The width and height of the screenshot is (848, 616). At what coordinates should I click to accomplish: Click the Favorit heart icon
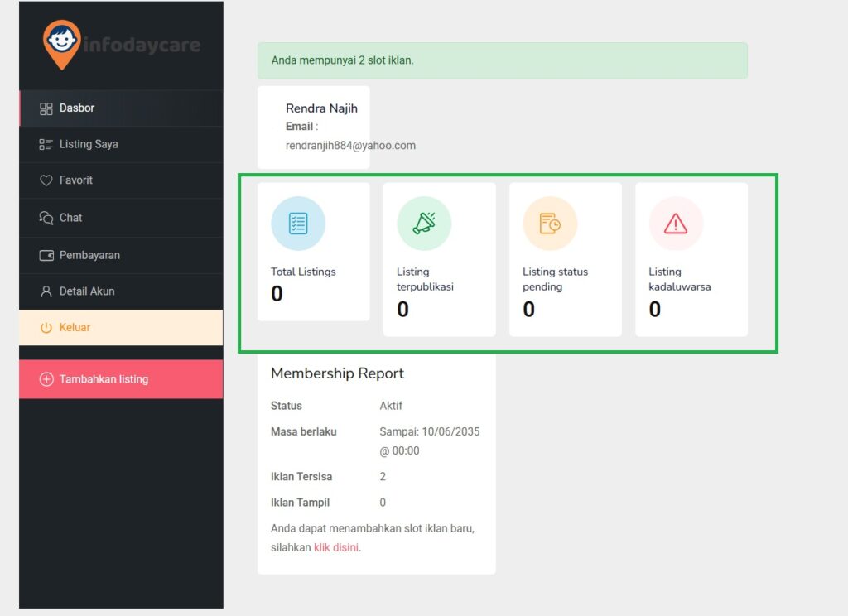click(46, 180)
